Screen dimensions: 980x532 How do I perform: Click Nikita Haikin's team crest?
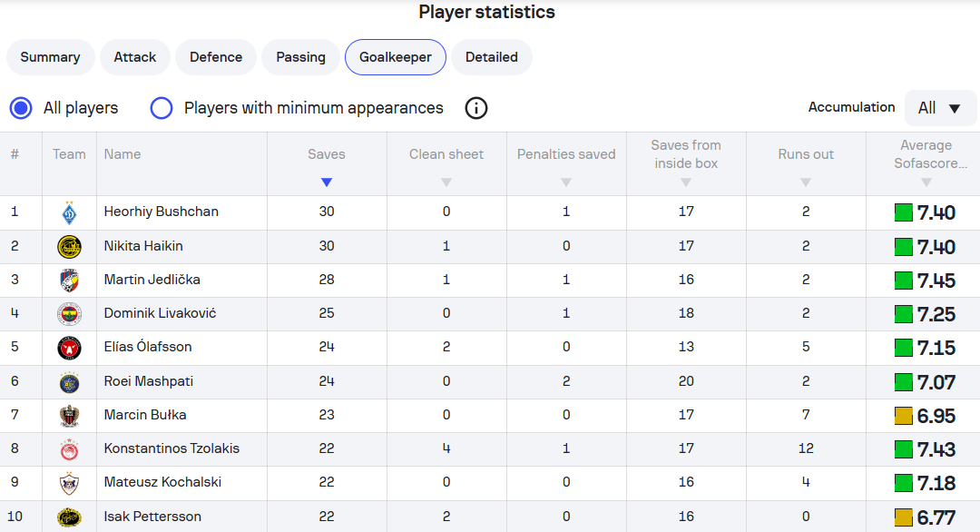pos(69,246)
